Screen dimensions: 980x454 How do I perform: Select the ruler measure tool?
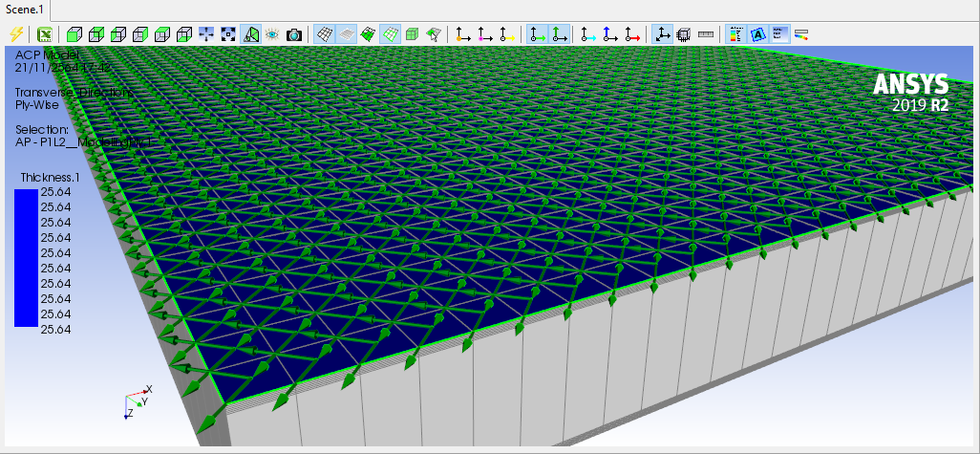point(706,34)
